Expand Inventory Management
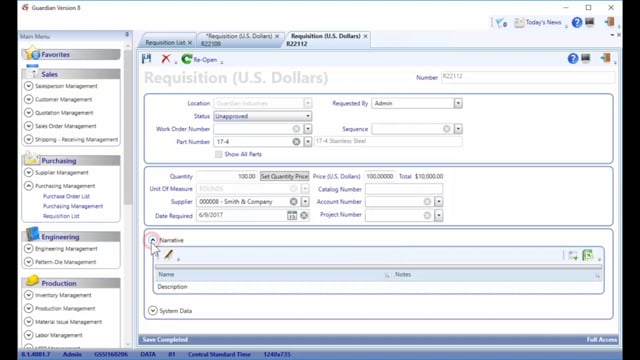This screenshot has width=640, height=360. [x=28, y=295]
